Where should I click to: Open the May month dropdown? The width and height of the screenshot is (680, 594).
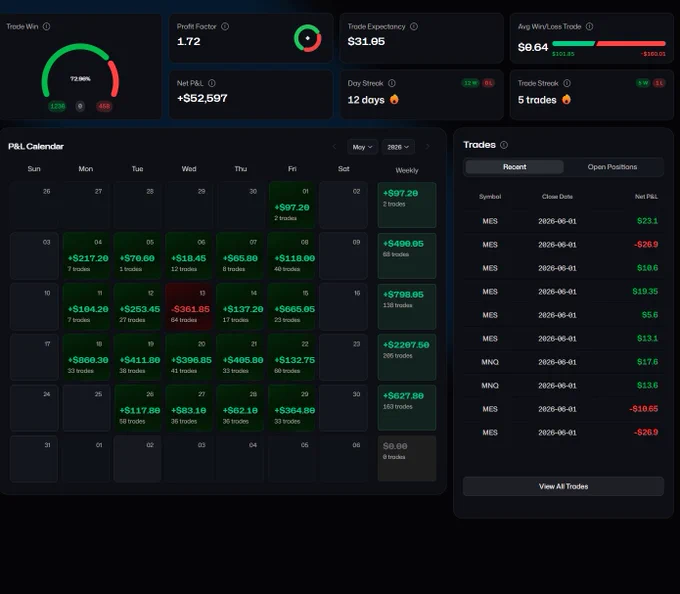[x=363, y=147]
